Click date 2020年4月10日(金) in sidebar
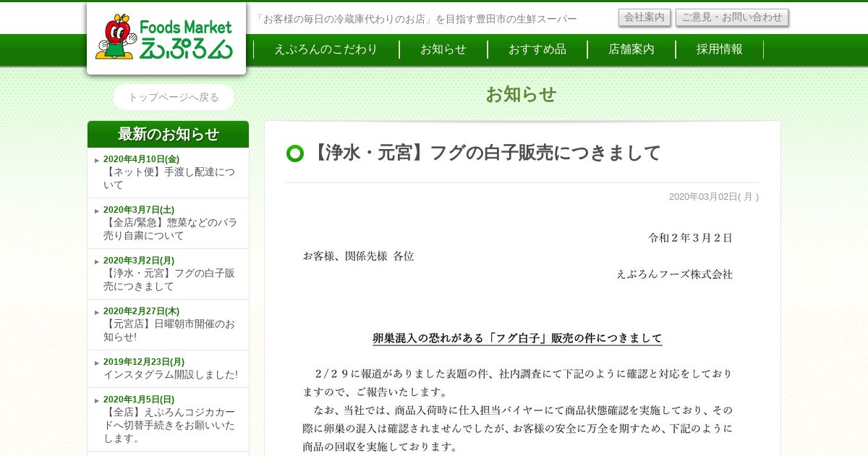This screenshot has height=456, width=868. pos(141,159)
